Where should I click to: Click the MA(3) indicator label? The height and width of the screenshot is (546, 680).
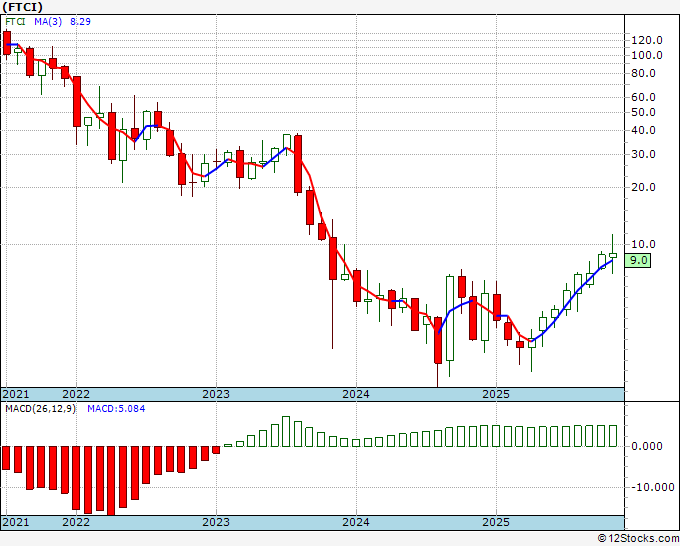coord(48,21)
